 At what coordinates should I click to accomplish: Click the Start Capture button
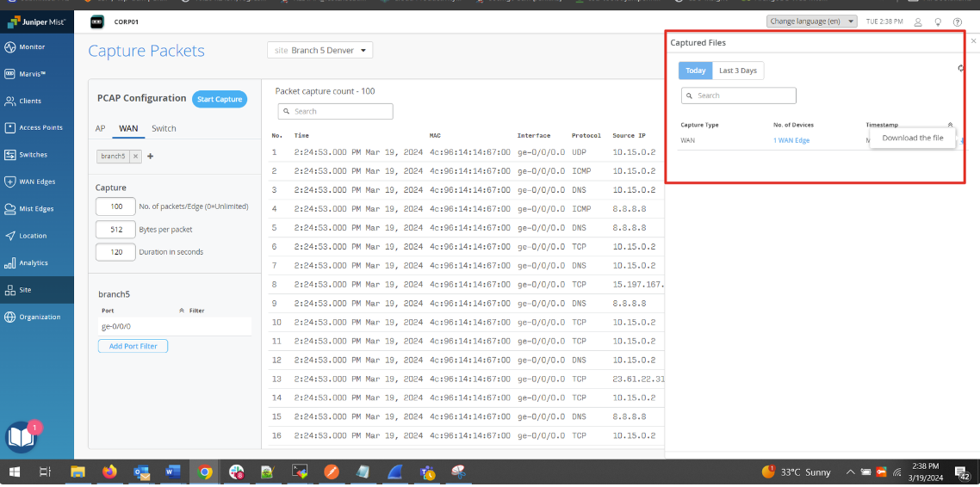[220, 99]
